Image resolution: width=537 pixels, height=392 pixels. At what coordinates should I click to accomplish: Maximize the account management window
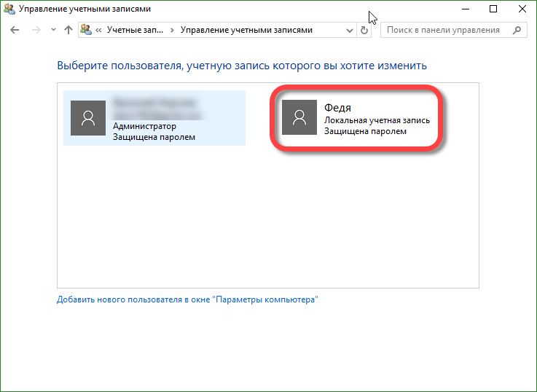click(x=493, y=9)
